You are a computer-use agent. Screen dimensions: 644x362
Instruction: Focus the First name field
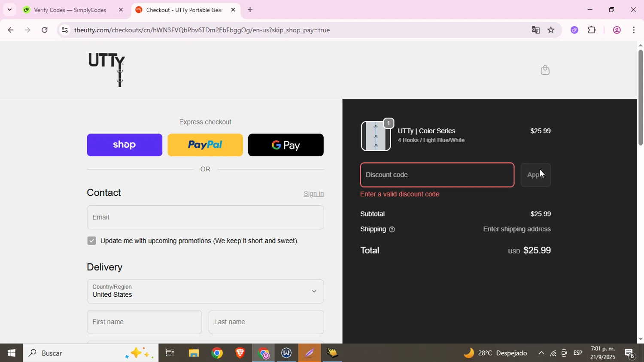tap(144, 322)
